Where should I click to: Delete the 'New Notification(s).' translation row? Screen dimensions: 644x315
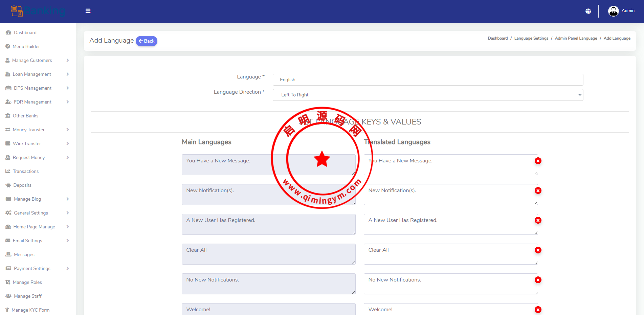coord(538,190)
